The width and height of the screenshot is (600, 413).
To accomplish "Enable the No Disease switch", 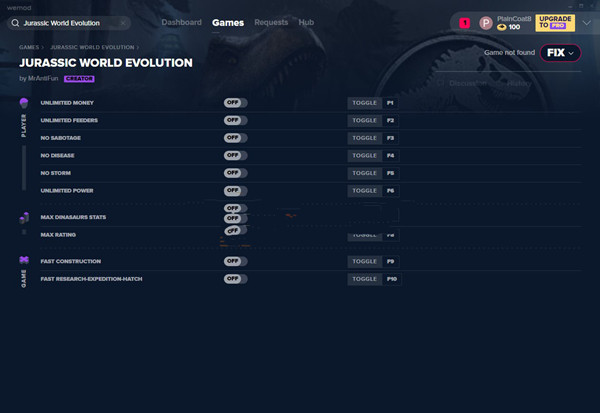I will 235,155.
